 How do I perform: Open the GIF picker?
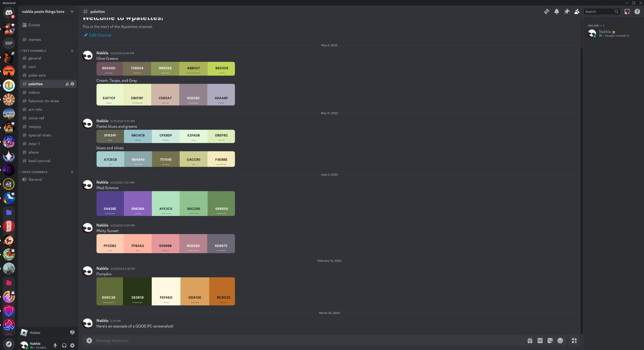[540, 341]
